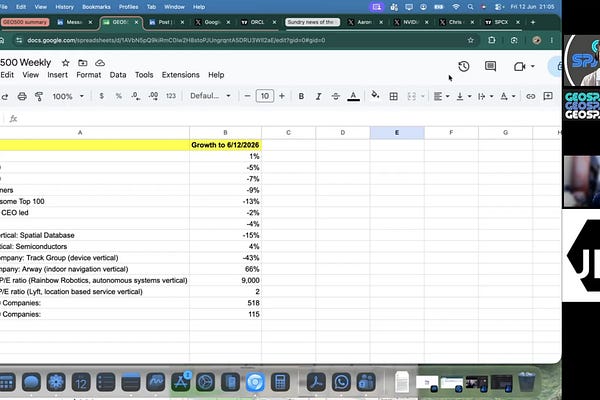The height and width of the screenshot is (400, 600).
Task: Switch to the ORCL browser tab
Action: (x=258, y=22)
